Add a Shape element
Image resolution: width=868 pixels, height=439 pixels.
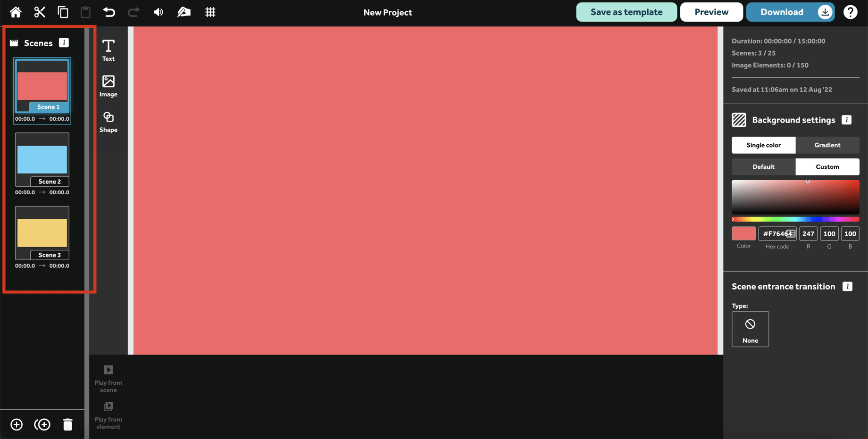(108, 122)
